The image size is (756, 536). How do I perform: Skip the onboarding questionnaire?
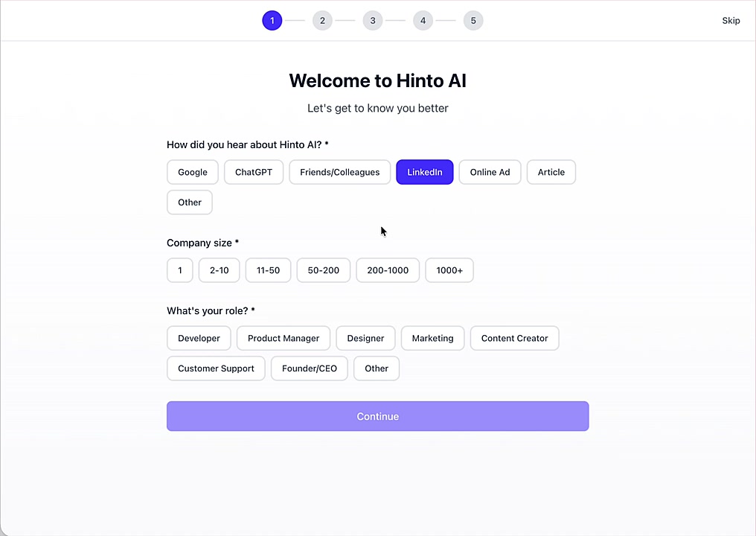731,20
